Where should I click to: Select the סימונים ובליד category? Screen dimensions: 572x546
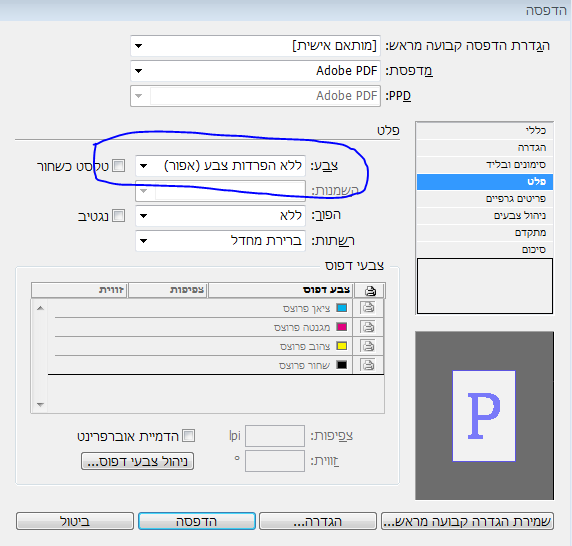click(485, 164)
